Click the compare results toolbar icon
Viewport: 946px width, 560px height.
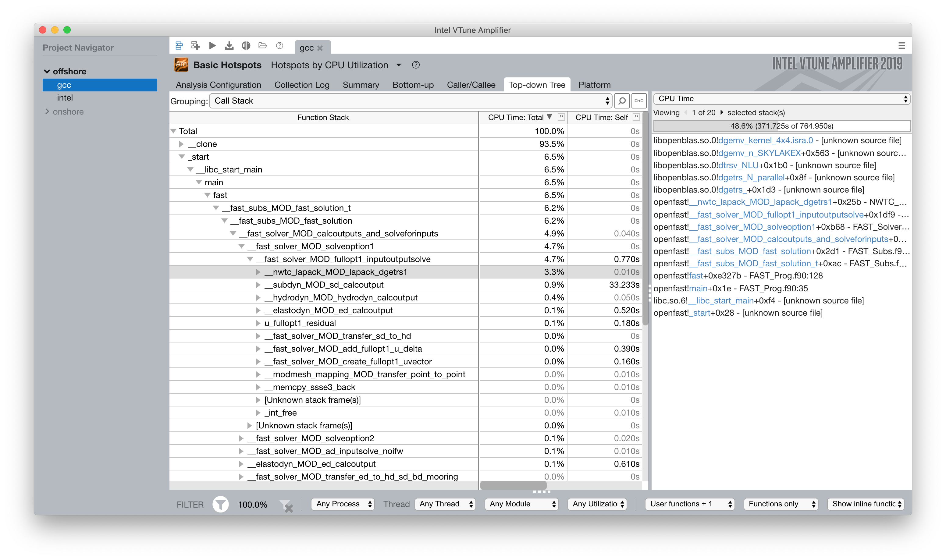pos(246,46)
